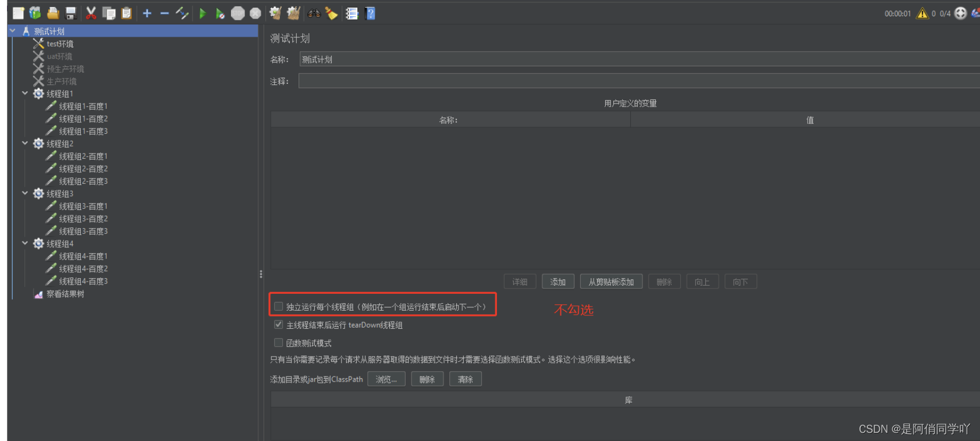
Task: Click the 0/4 thread count indicator
Action: point(945,13)
